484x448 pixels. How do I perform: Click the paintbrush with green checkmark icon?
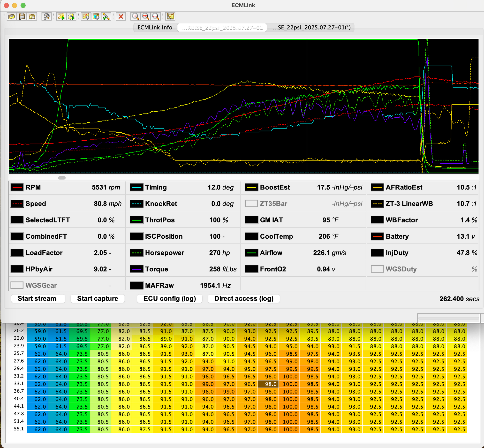pos(106,16)
